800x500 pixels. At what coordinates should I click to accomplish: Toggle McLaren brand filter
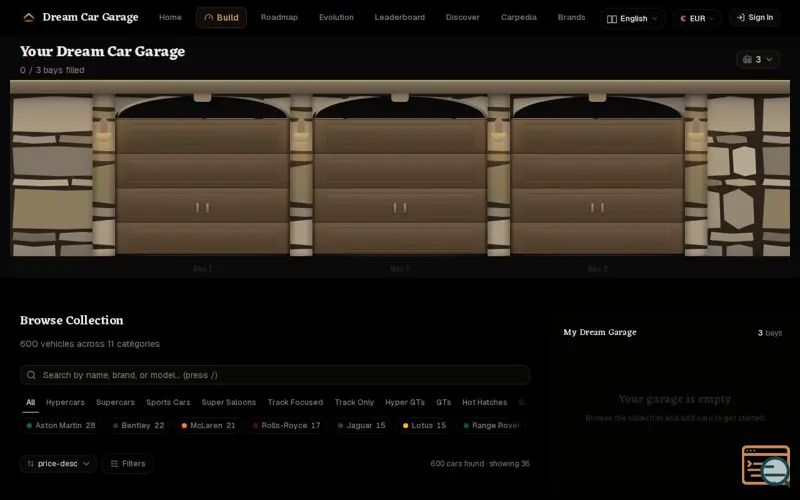pyautogui.click(x=208, y=426)
